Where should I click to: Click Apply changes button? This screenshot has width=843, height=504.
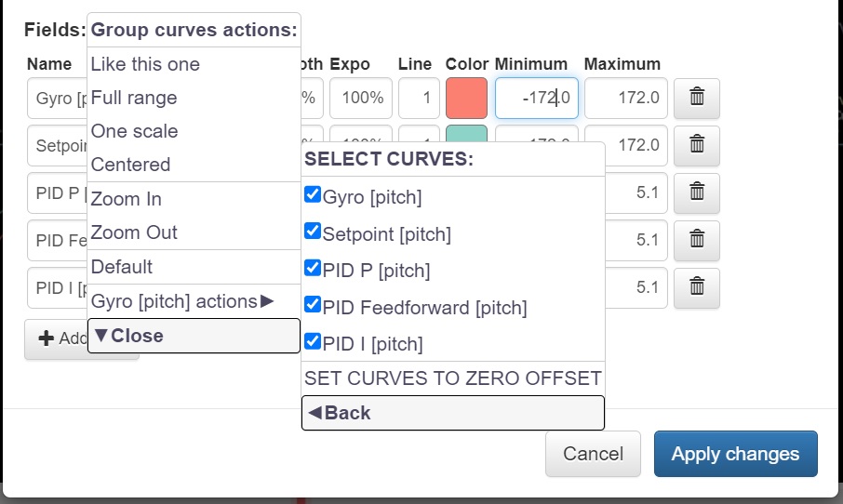click(x=735, y=454)
